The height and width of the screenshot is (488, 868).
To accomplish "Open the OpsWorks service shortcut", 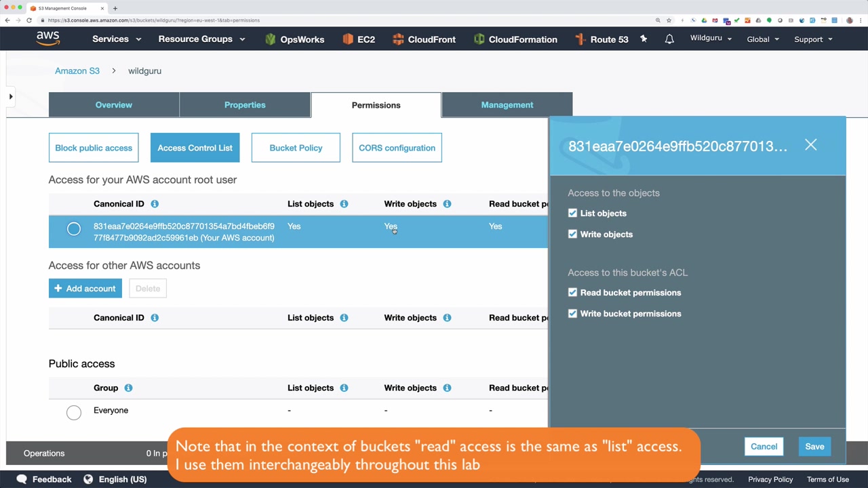I will (294, 39).
